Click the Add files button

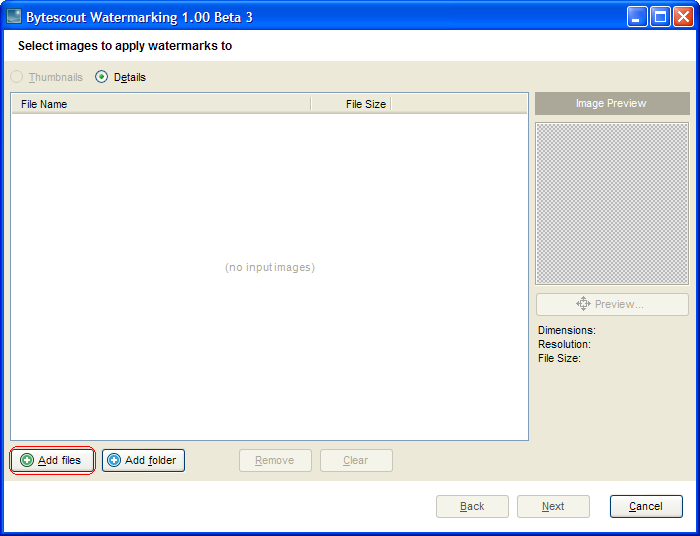pyautogui.click(x=52, y=460)
